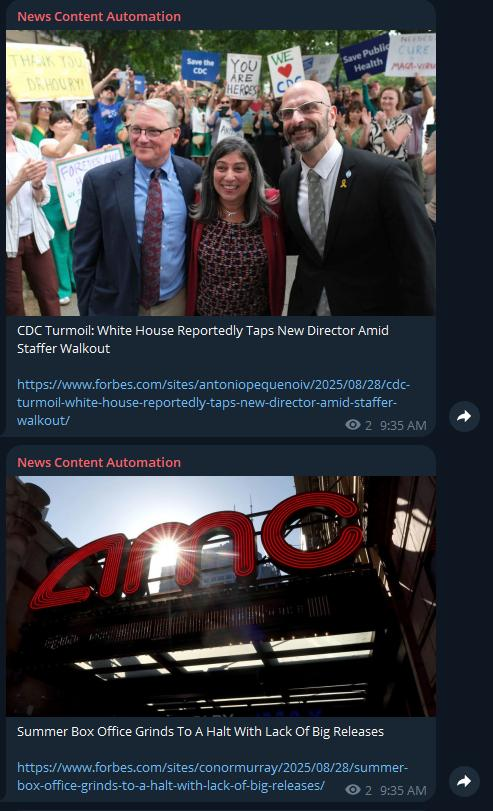This screenshot has width=493, height=811.
Task: Click the views eye icon on box office post
Action: tap(353, 790)
